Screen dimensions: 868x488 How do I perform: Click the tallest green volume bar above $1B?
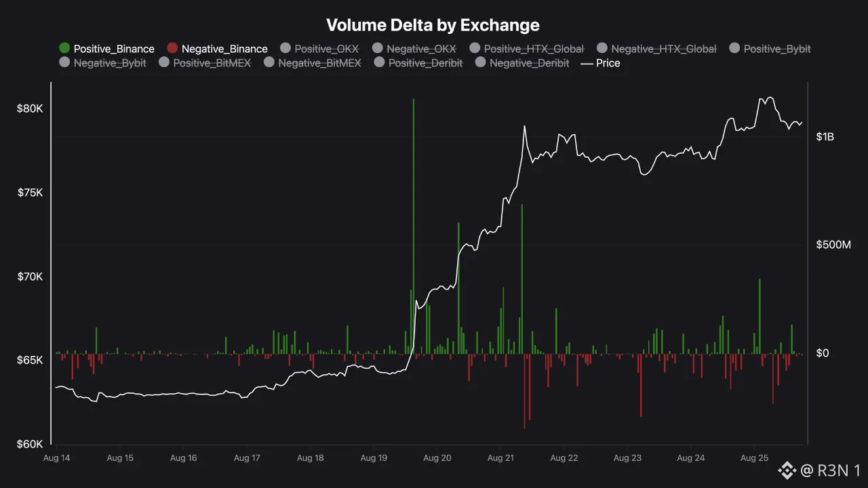414,226
